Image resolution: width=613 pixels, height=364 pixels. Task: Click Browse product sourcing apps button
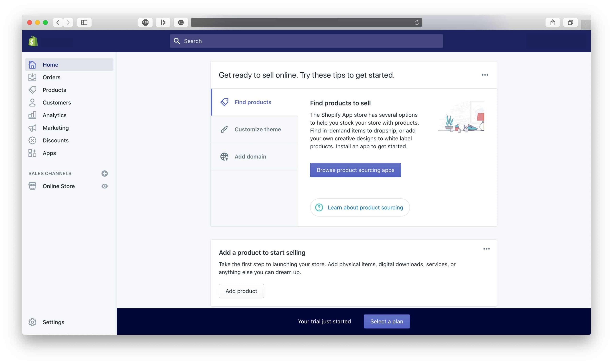(x=355, y=170)
